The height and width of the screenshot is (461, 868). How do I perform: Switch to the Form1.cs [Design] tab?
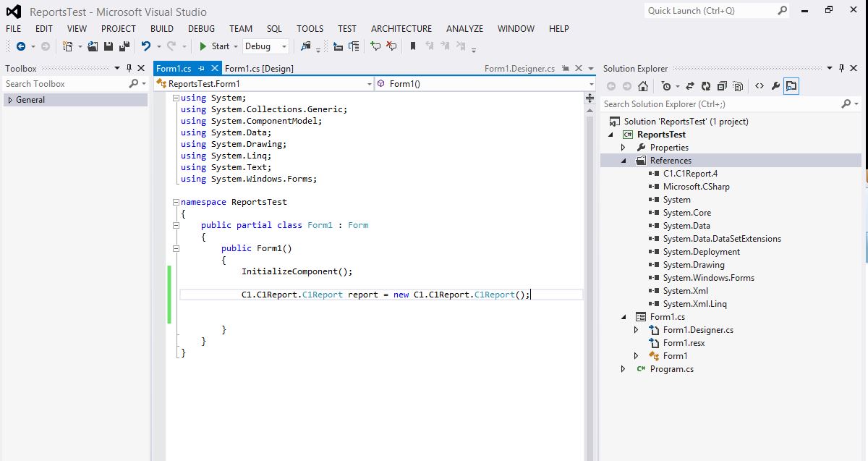(x=259, y=68)
